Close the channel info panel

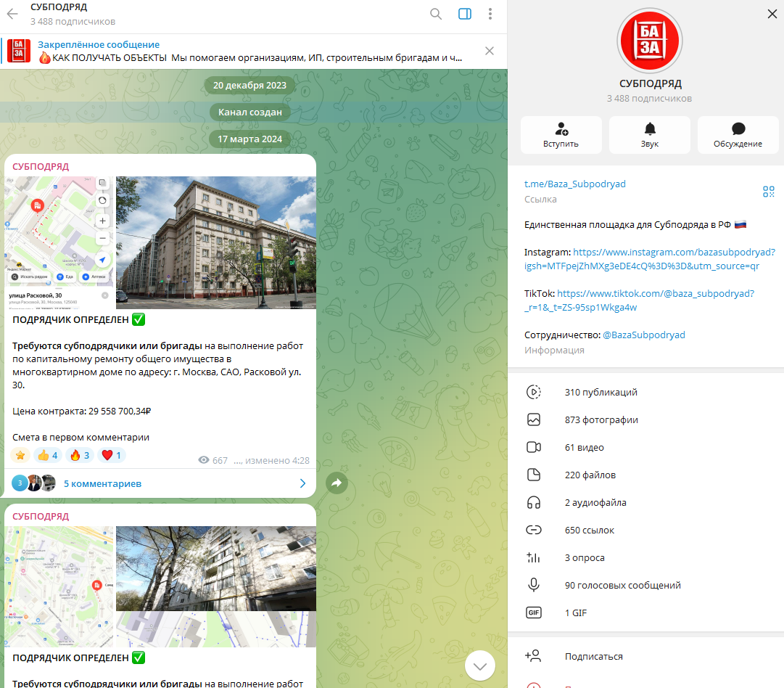click(772, 14)
